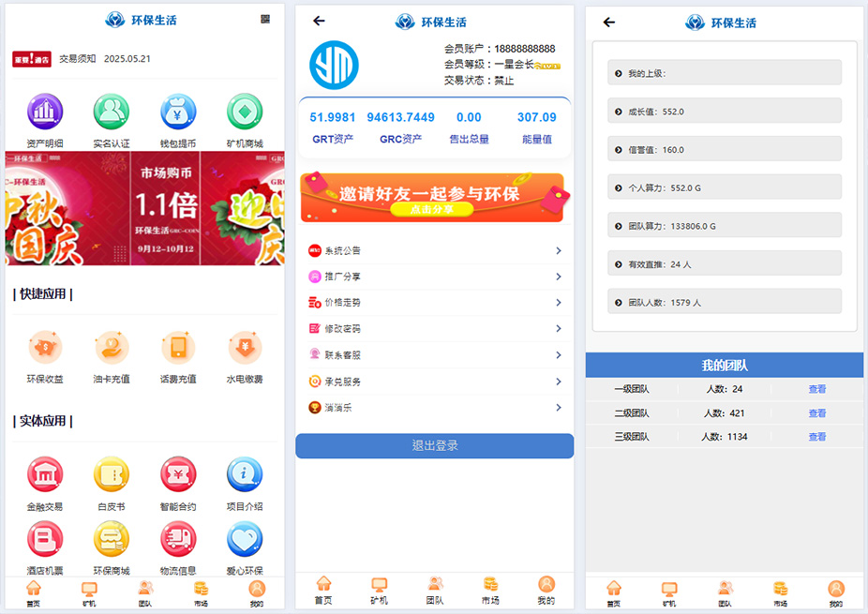This screenshot has height=614, width=868.
Task: Open the 修改密码 menu item
Action: (342, 329)
